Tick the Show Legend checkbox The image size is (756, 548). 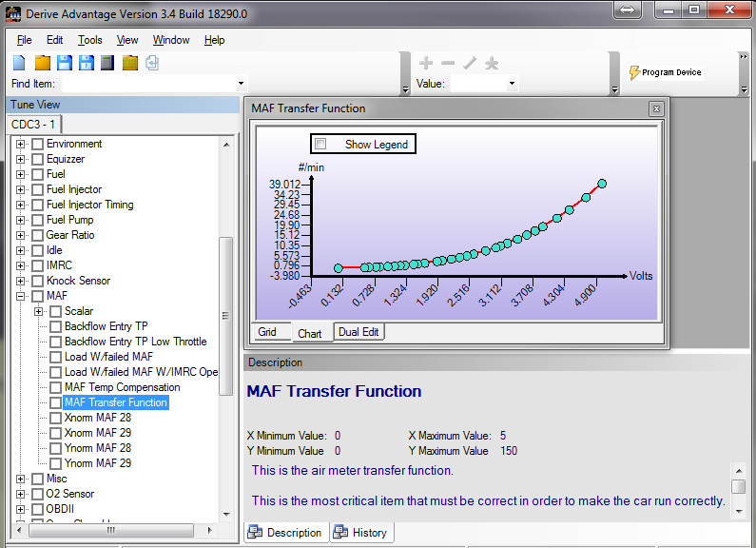[x=320, y=144]
